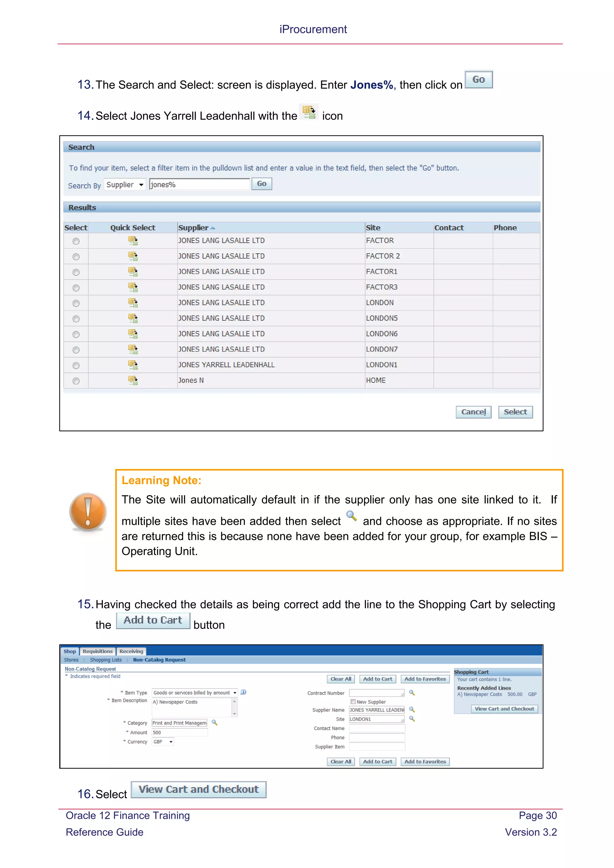Select radio button for FACTOR3 row
The image size is (614, 868).
(x=76, y=288)
